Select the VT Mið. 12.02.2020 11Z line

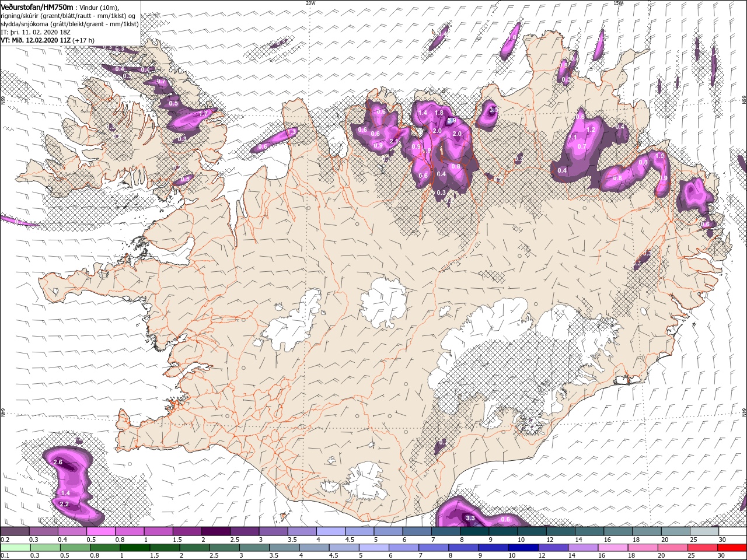(48, 40)
